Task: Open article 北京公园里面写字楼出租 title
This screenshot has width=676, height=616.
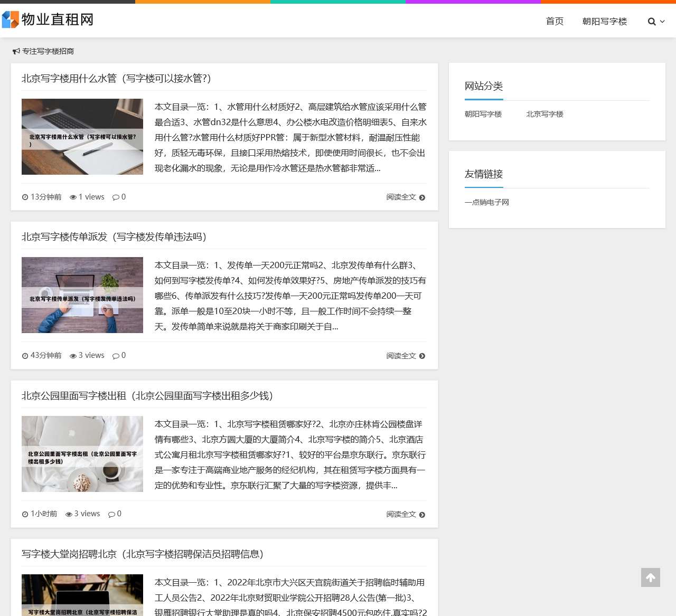Action: coord(147,396)
